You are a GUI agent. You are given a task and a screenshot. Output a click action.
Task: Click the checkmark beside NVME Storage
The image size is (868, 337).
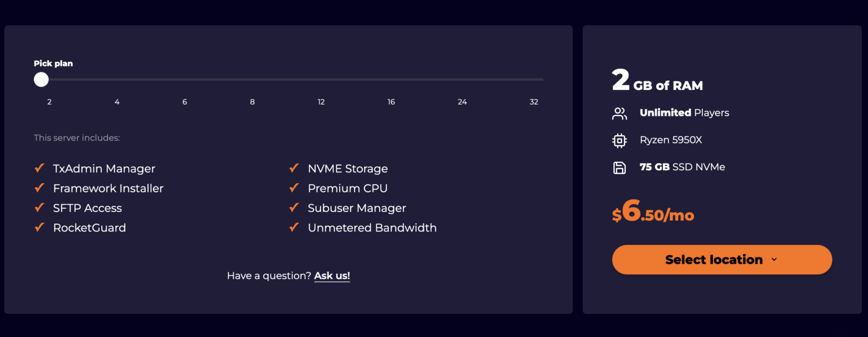pos(293,168)
